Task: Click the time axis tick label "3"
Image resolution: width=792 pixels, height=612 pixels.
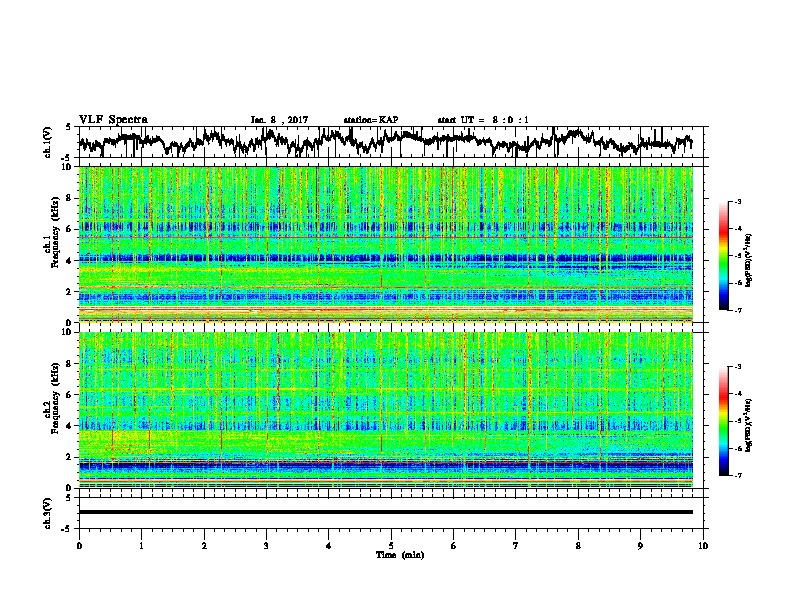Action: click(x=266, y=546)
